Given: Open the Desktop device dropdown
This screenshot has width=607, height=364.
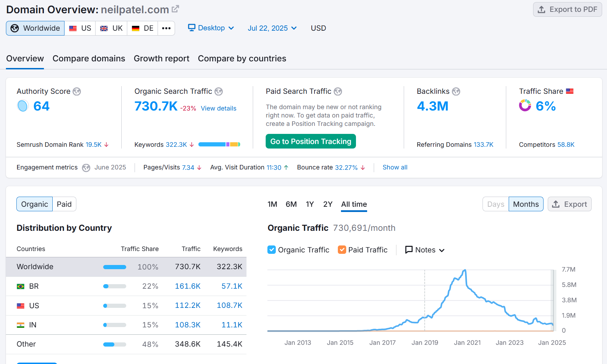Looking at the screenshot, I should click(x=211, y=28).
